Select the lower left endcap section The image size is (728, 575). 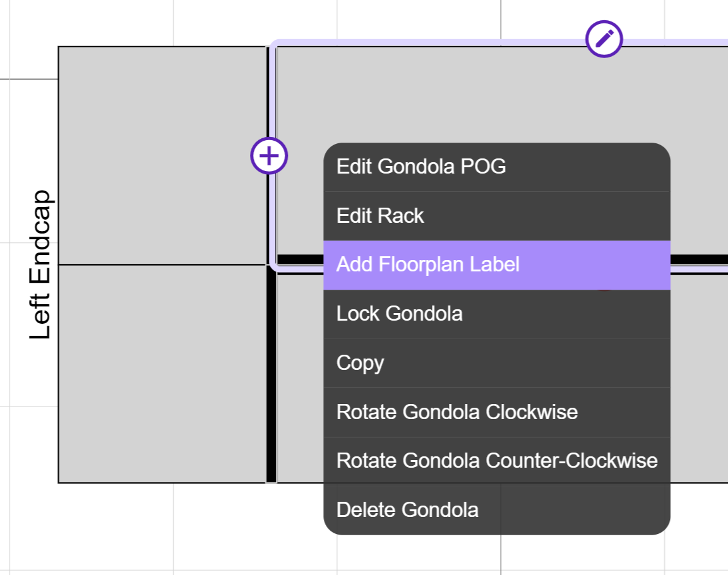click(x=162, y=374)
